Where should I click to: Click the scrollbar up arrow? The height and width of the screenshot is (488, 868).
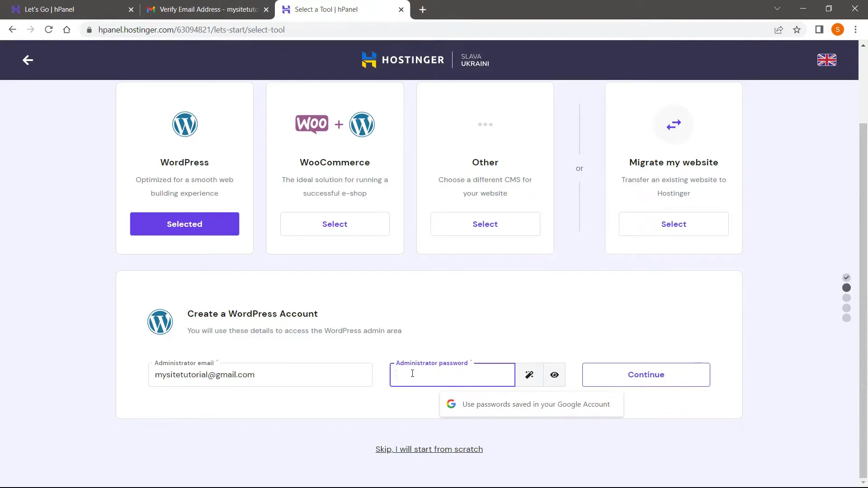[863, 45]
